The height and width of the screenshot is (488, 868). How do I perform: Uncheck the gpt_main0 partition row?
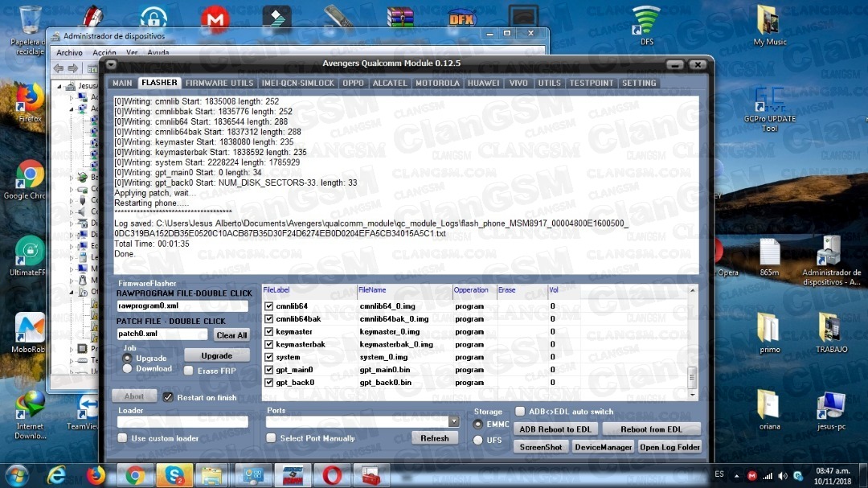pyautogui.click(x=269, y=370)
